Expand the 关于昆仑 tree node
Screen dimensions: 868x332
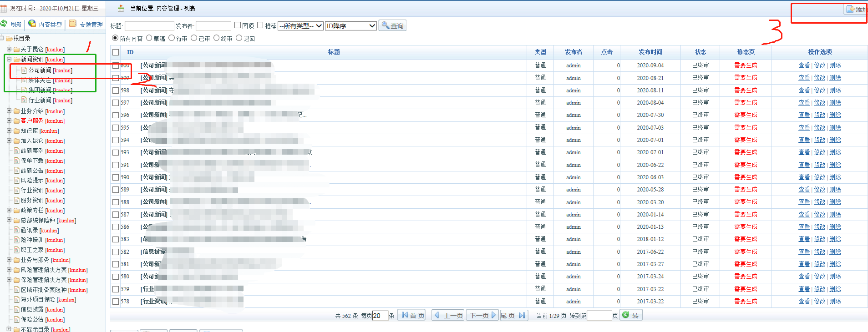point(9,49)
